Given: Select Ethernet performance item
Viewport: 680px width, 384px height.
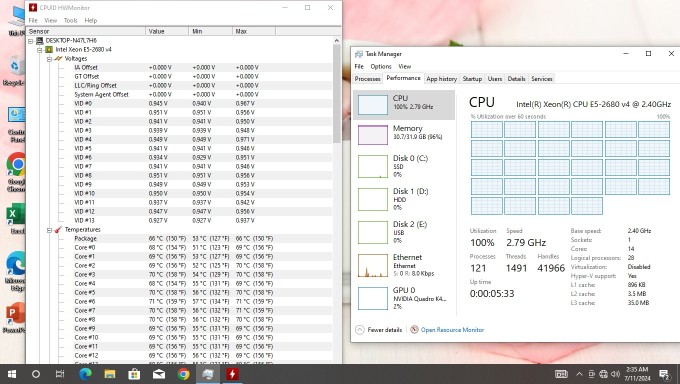Looking at the screenshot, I should (404, 265).
